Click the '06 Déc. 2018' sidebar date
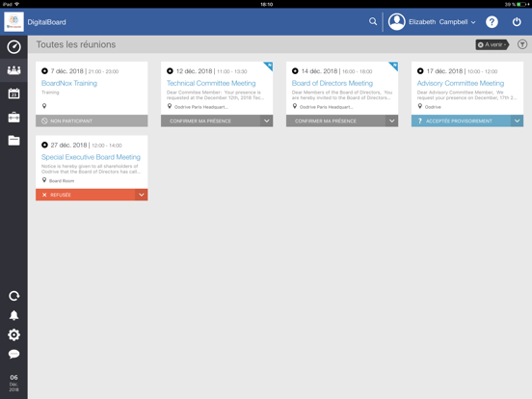The width and height of the screenshot is (532, 399). click(x=13, y=383)
